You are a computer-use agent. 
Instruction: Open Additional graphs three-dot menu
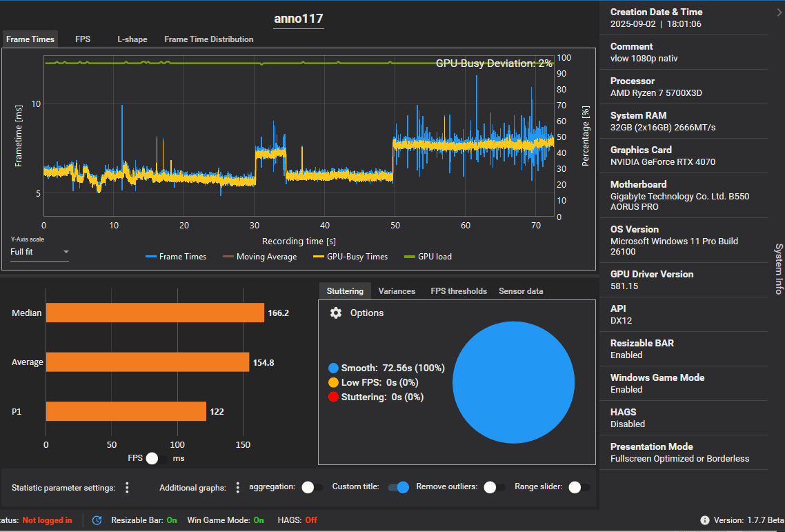pyautogui.click(x=238, y=487)
